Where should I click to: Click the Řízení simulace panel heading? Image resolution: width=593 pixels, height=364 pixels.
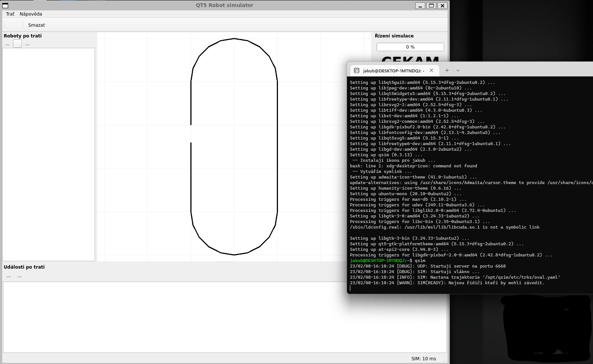point(394,36)
